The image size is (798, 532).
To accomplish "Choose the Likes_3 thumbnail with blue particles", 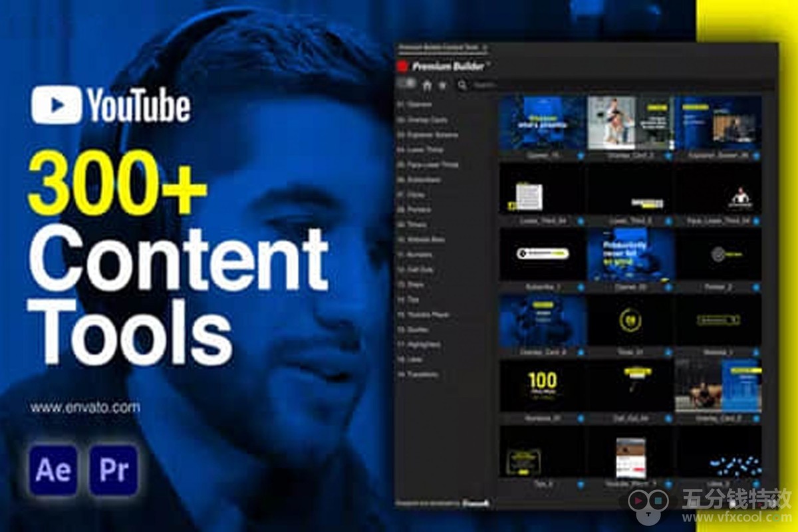I will click(718, 452).
